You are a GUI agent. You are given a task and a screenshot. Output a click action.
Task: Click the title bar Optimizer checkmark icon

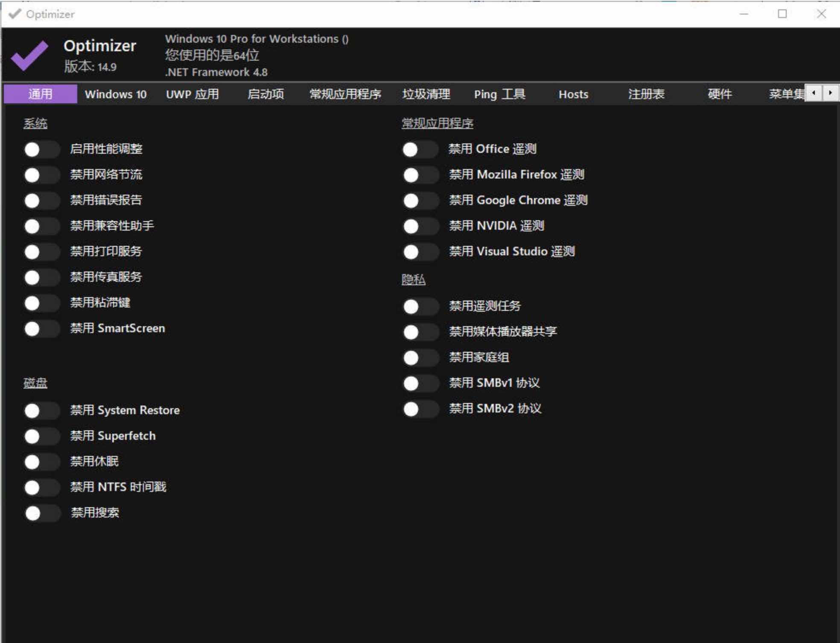tap(15, 14)
